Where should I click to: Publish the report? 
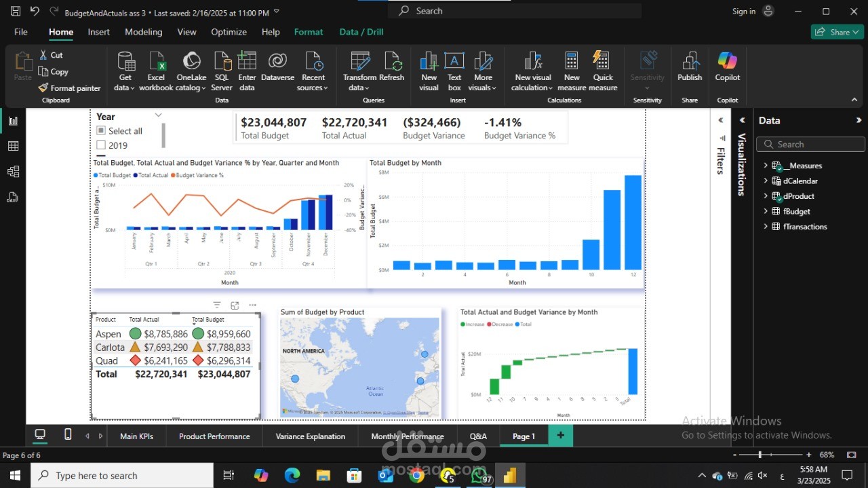(690, 67)
